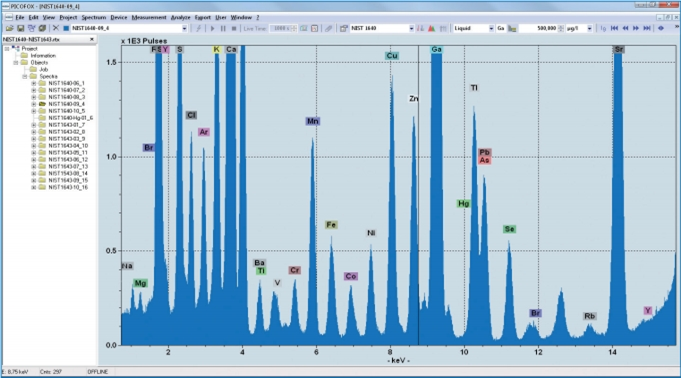Viewport: 681px width, 378px height.
Task: Click the element identification bars icon
Action: [420, 28]
